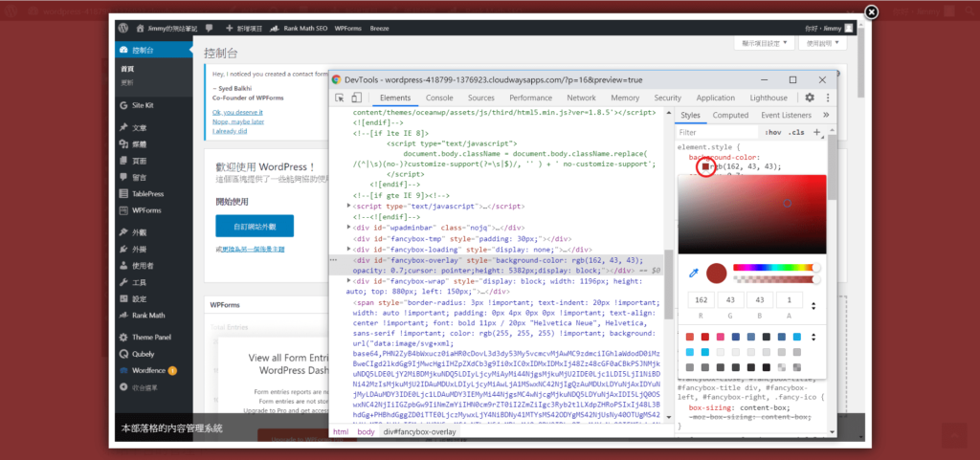Click the A alpha field showing 1

click(x=789, y=299)
